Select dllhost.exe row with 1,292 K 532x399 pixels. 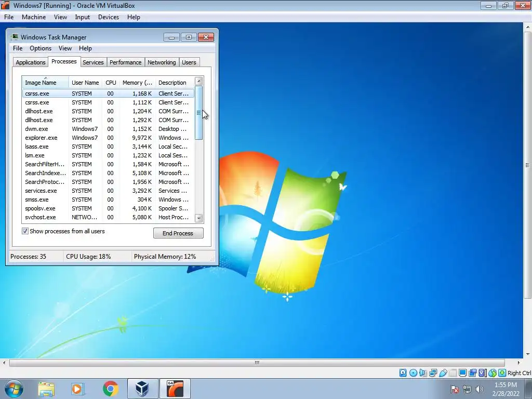(x=108, y=120)
